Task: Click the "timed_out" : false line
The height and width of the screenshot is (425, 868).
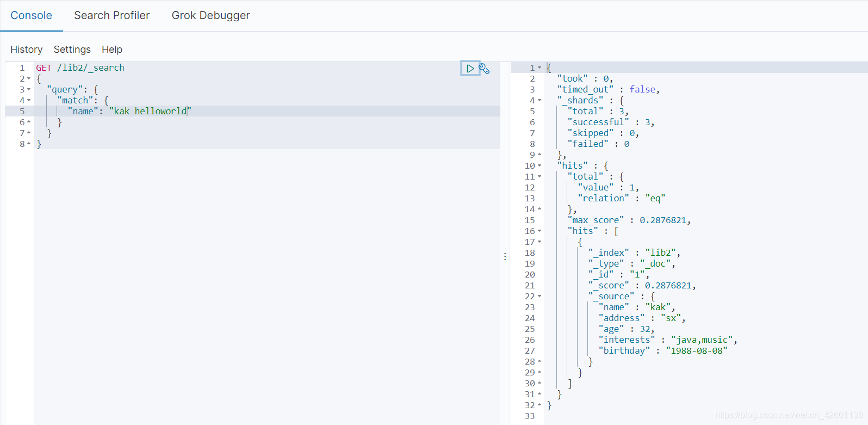Action: click(x=609, y=90)
